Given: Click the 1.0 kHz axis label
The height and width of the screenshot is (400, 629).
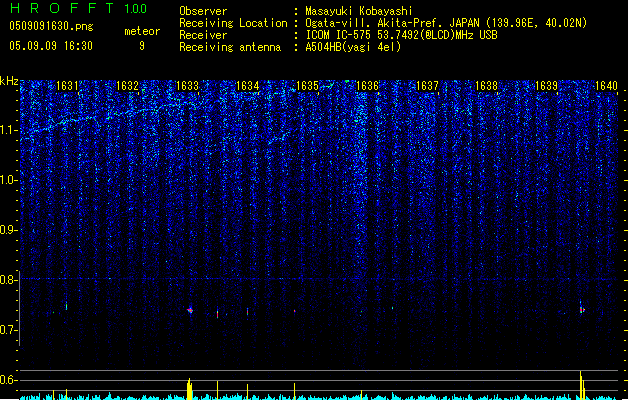Looking at the screenshot, I should 8,180.
